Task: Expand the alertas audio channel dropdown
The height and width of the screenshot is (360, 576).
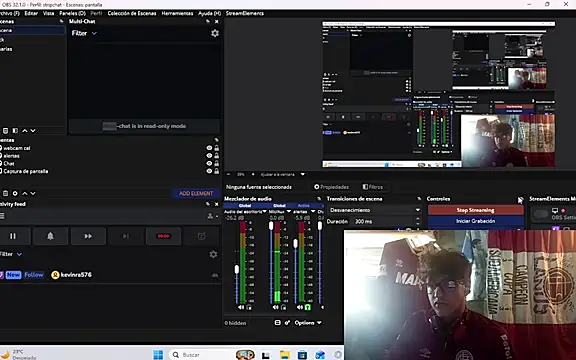Action: tap(313, 212)
